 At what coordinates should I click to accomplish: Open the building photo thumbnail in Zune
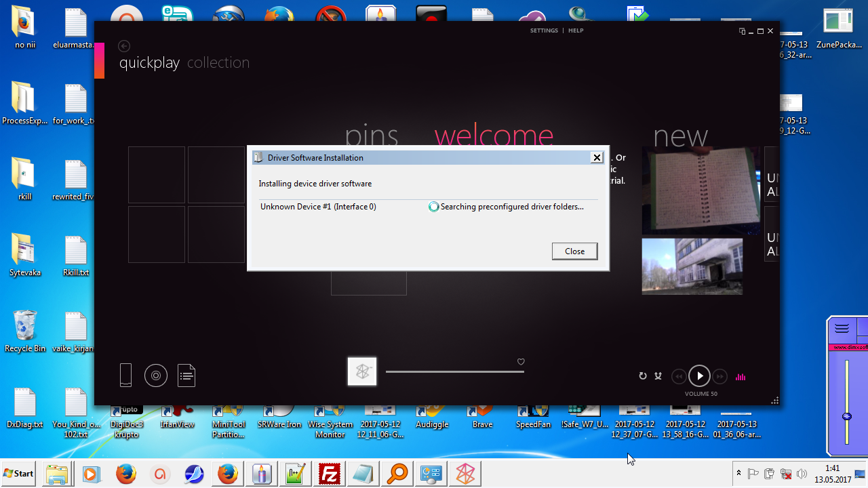[692, 266]
